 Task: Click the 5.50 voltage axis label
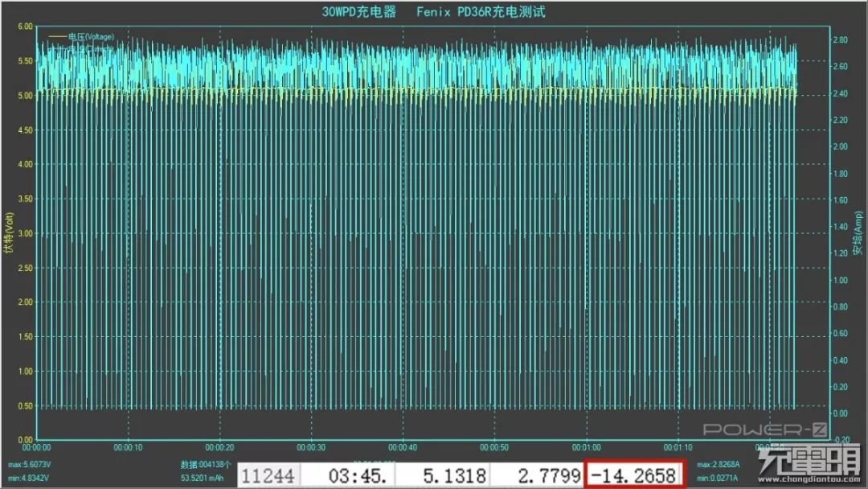[x=26, y=61]
